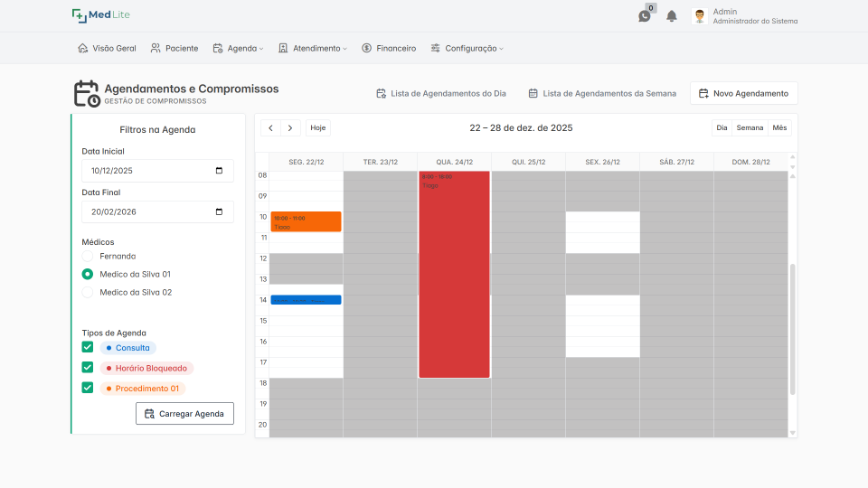Click the Admin user avatar
The height and width of the screenshot is (488, 868).
700,16
